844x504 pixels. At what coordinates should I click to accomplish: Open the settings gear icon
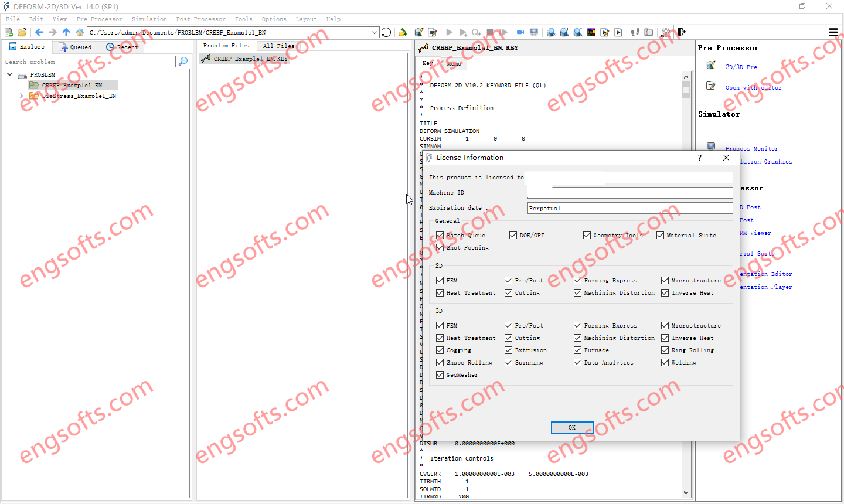point(666,32)
